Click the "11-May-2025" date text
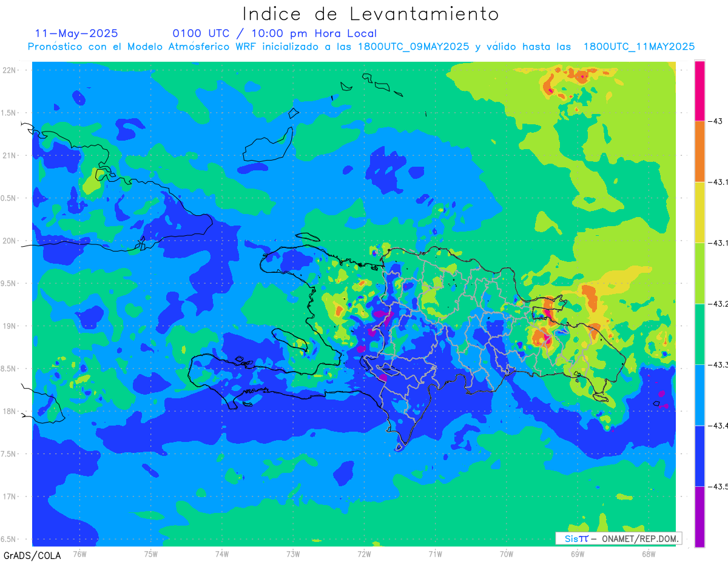This screenshot has height=562, width=728. pos(76,33)
